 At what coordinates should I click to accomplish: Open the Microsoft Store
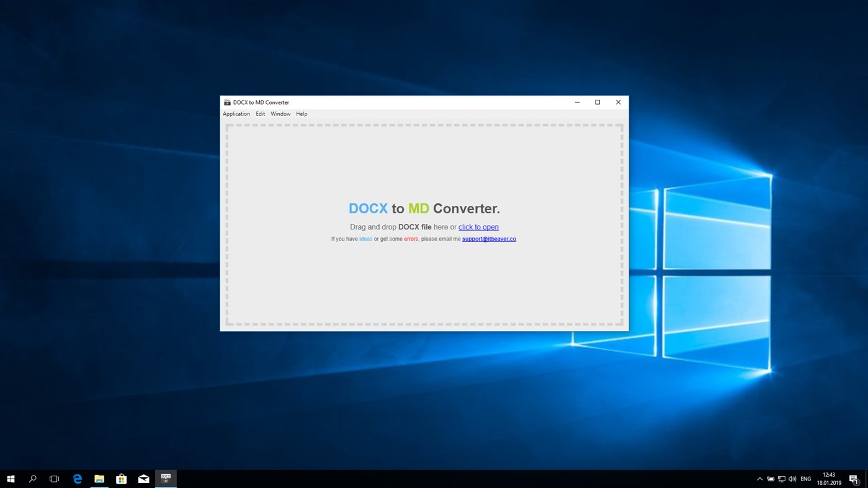121,478
